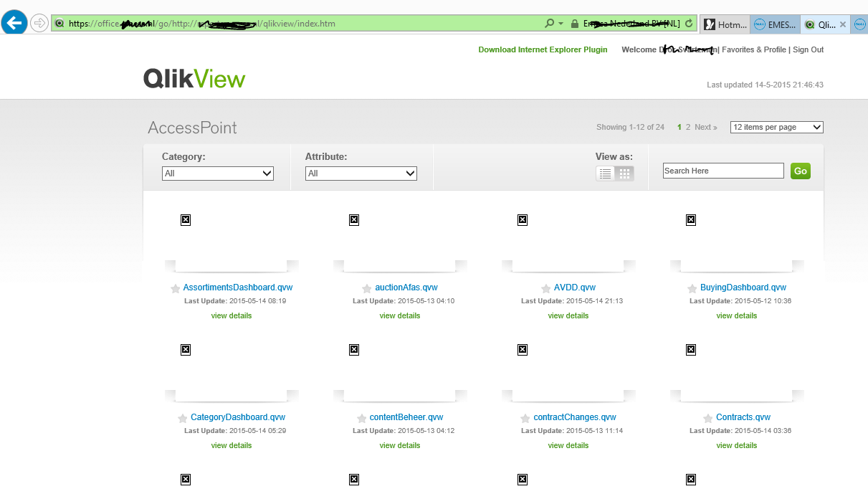Click broken thumbnail above AssortimentsDashboard.qvw
868x499 pixels.
point(186,220)
